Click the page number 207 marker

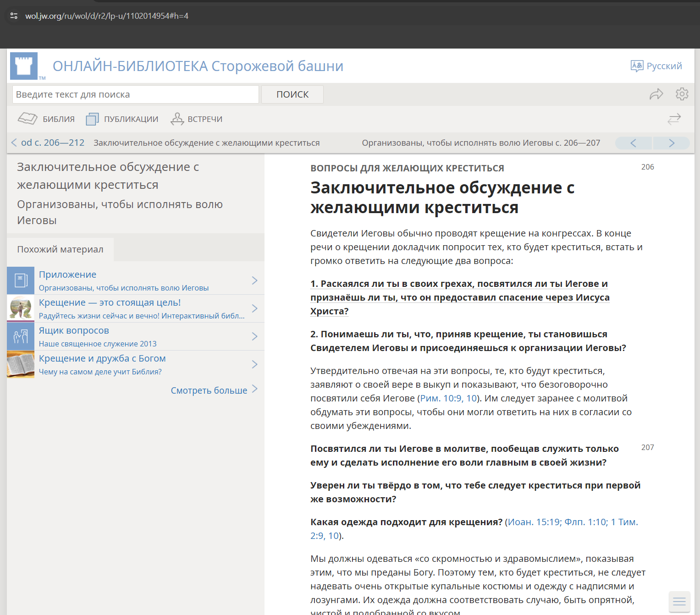click(x=648, y=447)
